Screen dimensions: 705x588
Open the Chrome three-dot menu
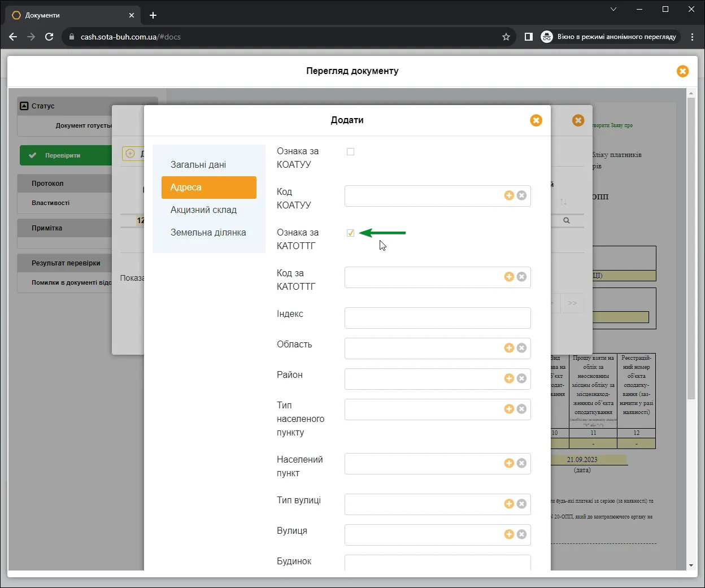pyautogui.click(x=693, y=37)
